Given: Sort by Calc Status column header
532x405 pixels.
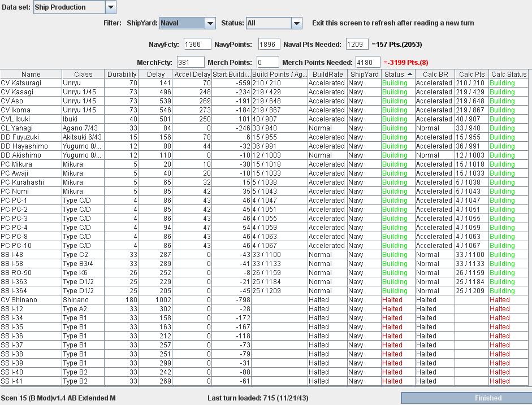Looking at the screenshot, I should pyautogui.click(x=509, y=74).
